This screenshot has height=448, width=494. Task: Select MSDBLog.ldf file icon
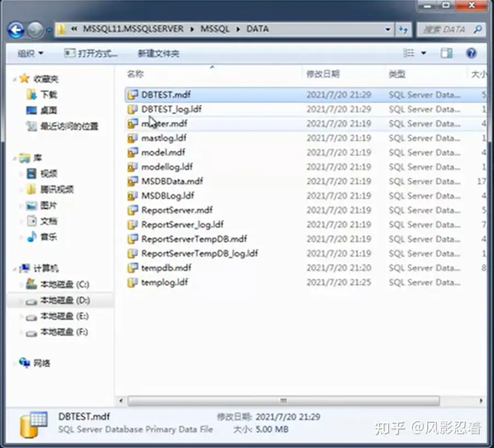[133, 196]
